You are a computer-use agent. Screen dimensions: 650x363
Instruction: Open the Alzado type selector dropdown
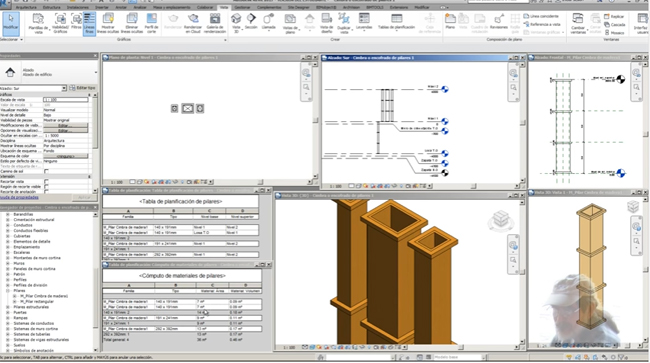[x=96, y=73]
